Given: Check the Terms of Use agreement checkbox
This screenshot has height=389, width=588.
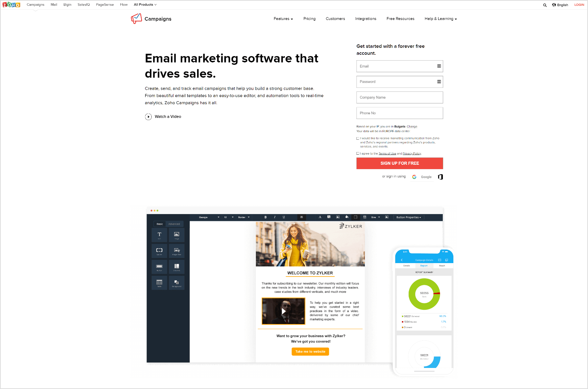Looking at the screenshot, I should point(358,153).
